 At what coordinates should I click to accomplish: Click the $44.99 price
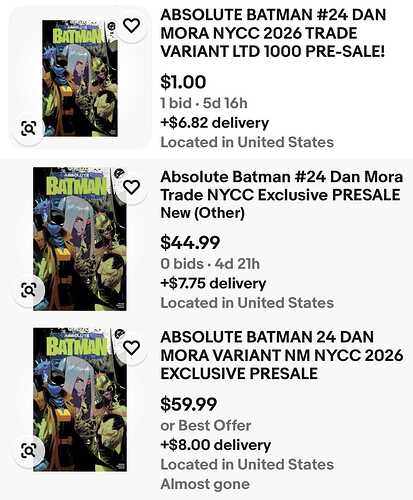tap(190, 243)
